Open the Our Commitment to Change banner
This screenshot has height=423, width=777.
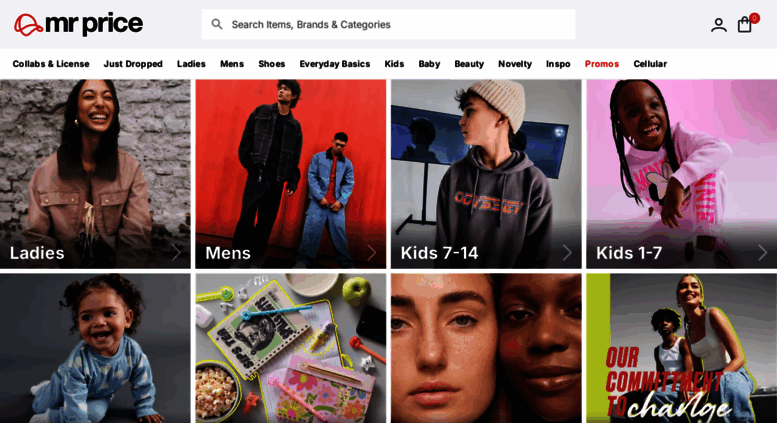click(x=681, y=348)
